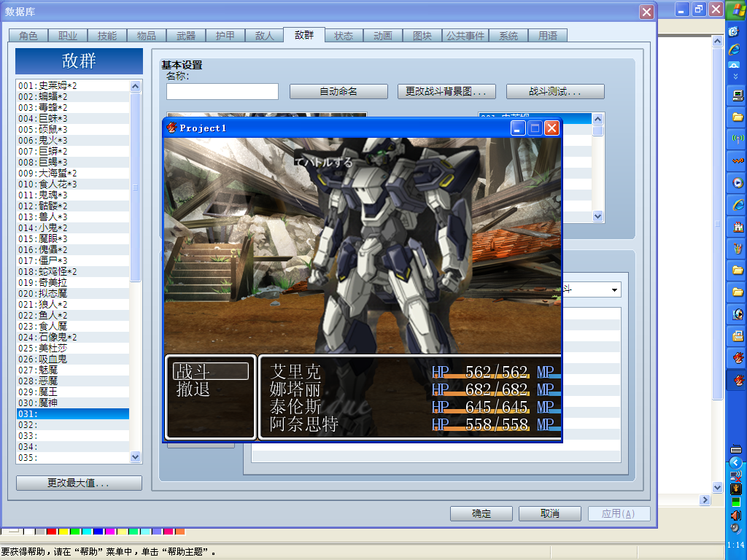This screenshot has height=560, width=747.
Task: Click the 更改战斗背景图 button
Action: pyautogui.click(x=446, y=91)
